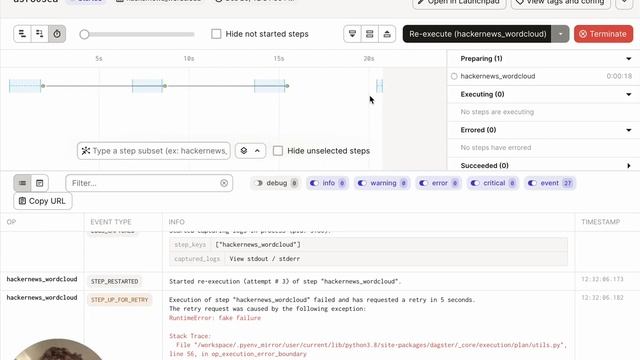Open the Re-execute options dropdown arrow

[x=560, y=34]
